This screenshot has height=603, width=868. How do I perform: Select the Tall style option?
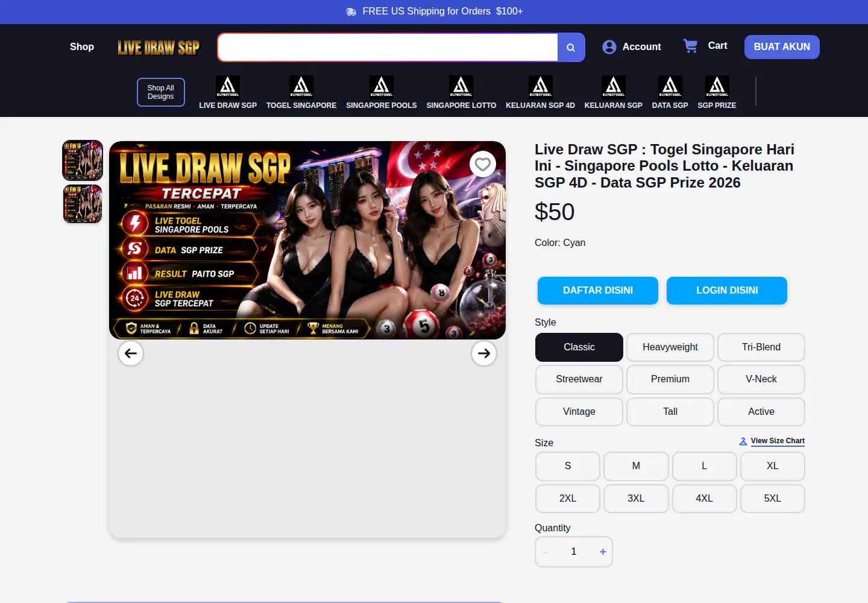pyautogui.click(x=670, y=412)
